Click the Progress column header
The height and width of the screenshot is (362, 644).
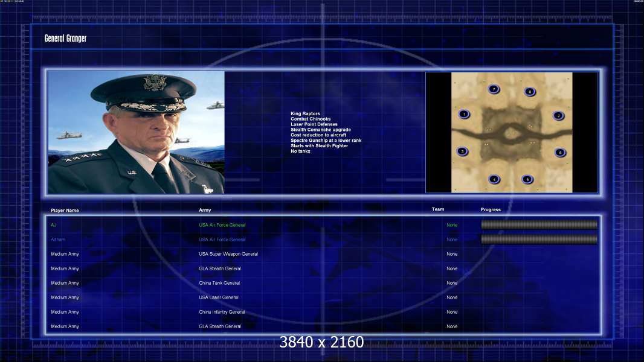tap(491, 209)
